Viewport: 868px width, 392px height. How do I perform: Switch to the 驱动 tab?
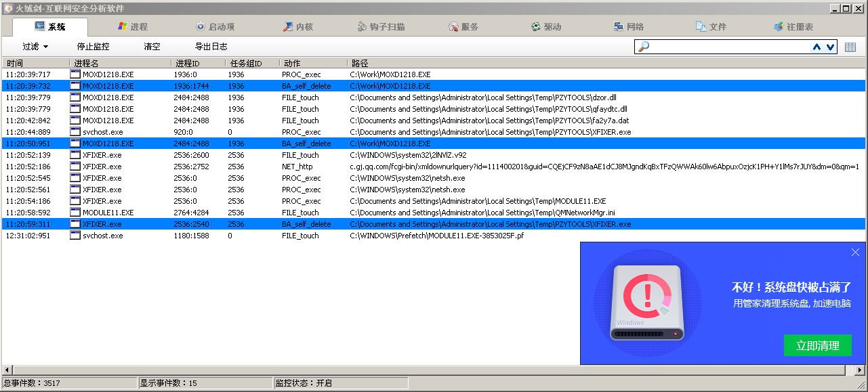[x=546, y=27]
